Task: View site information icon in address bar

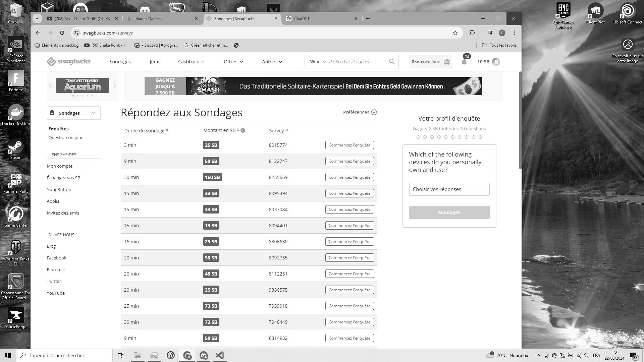Action: point(76,33)
